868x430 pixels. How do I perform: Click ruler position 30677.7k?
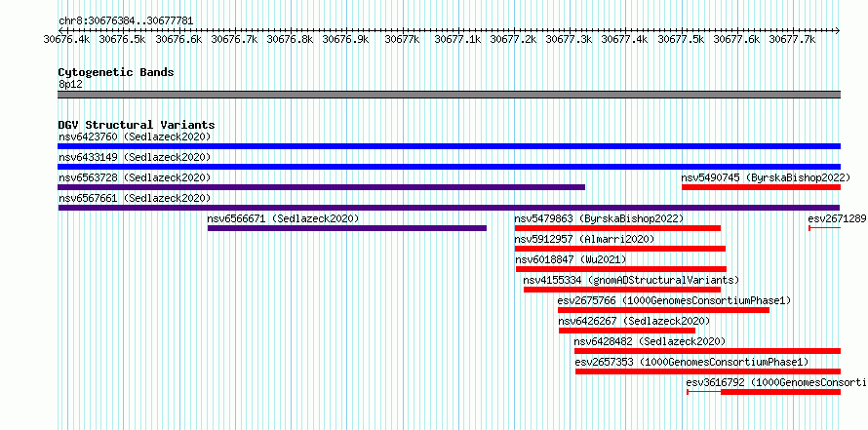tap(793, 39)
